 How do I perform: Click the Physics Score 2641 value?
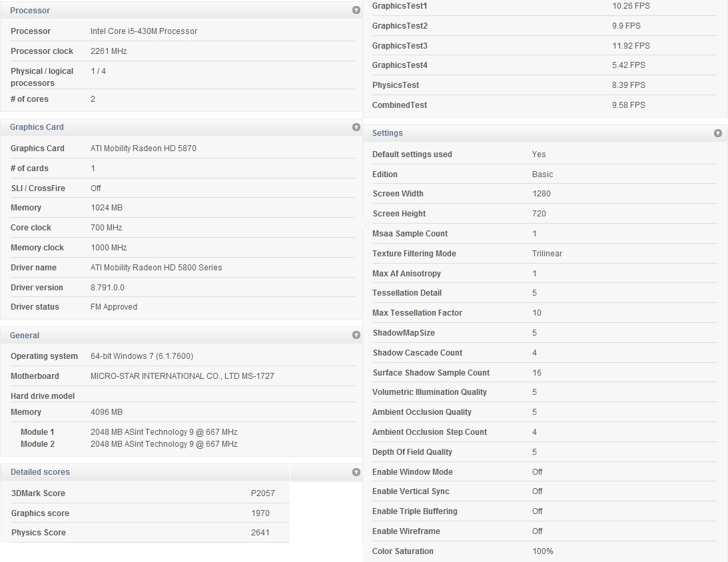[x=260, y=533]
